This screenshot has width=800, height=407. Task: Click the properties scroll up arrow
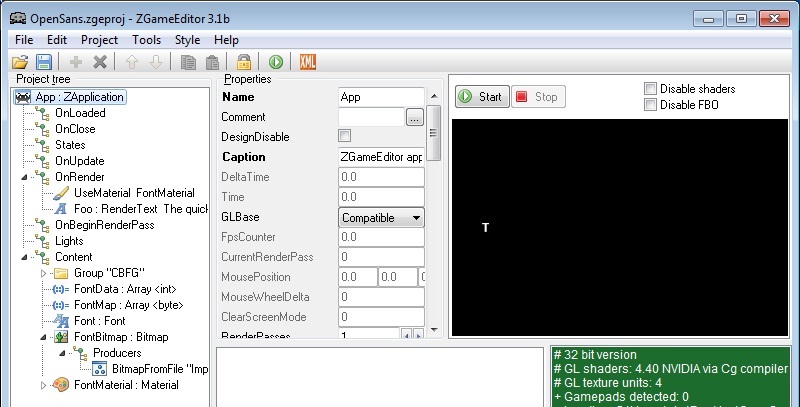(434, 96)
